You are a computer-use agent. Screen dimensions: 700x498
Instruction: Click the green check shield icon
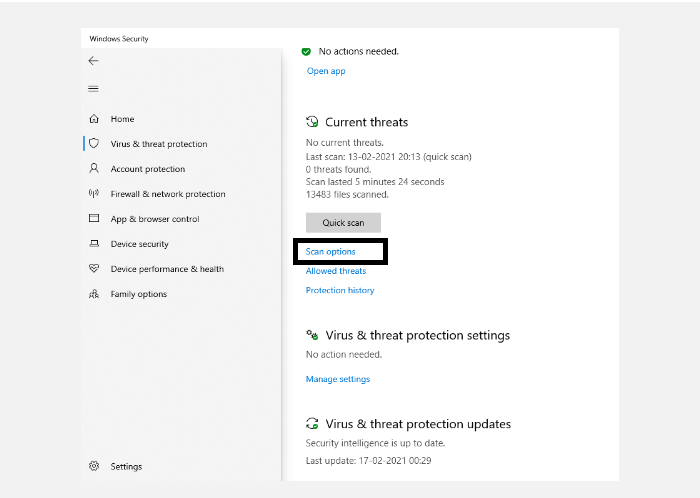point(306,52)
